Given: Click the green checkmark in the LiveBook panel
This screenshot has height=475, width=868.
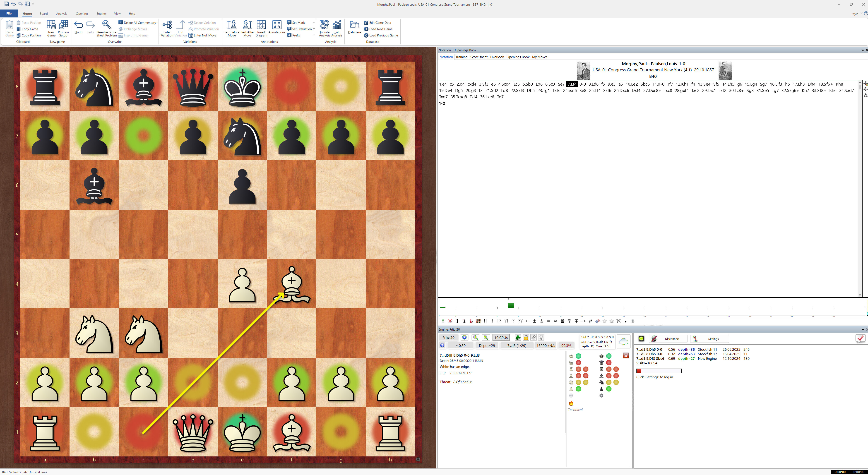Looking at the screenshot, I should tap(860, 339).
